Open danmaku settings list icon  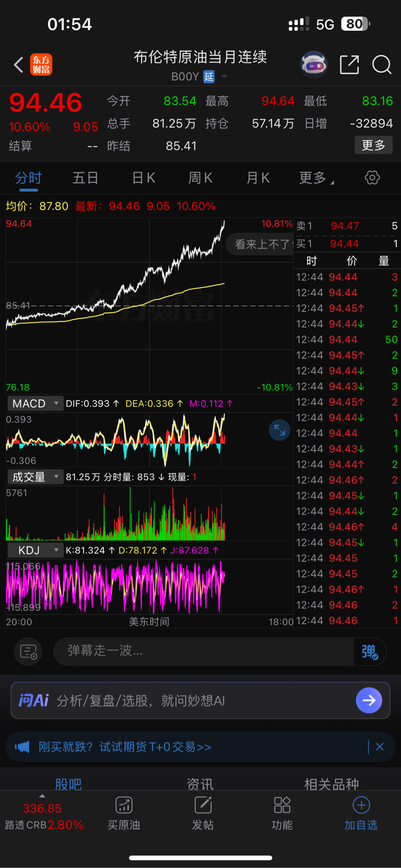coord(28,651)
